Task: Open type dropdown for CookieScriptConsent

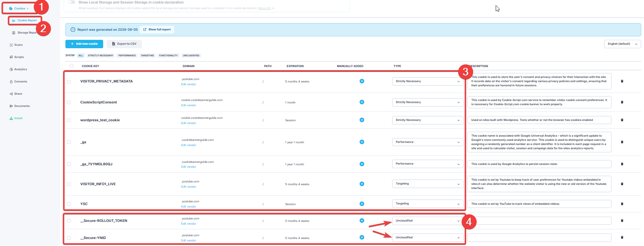Action: [427, 102]
